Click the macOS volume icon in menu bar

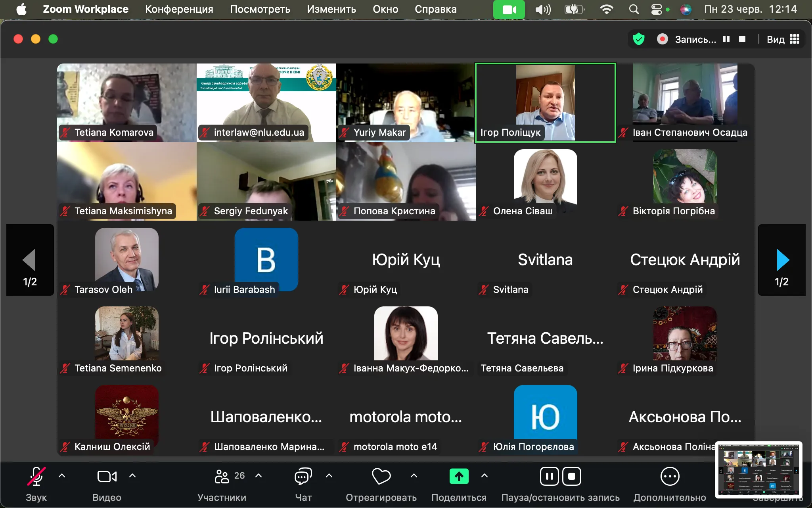pyautogui.click(x=543, y=9)
